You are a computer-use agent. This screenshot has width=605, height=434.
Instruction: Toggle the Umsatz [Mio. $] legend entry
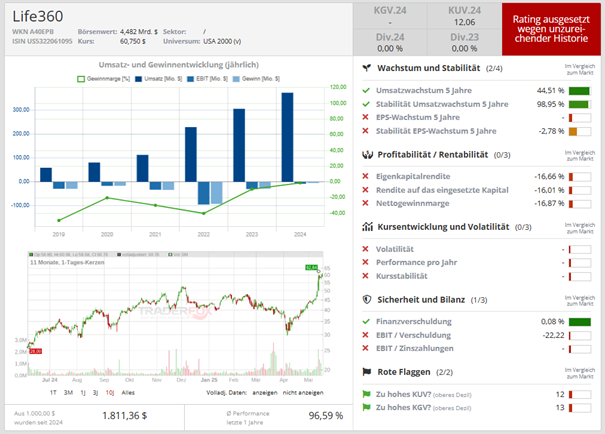pos(158,79)
